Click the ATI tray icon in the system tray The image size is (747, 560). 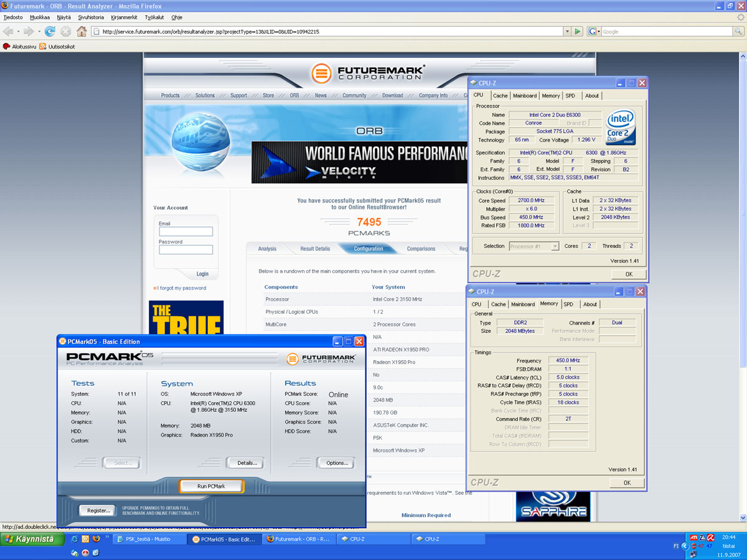click(x=694, y=537)
